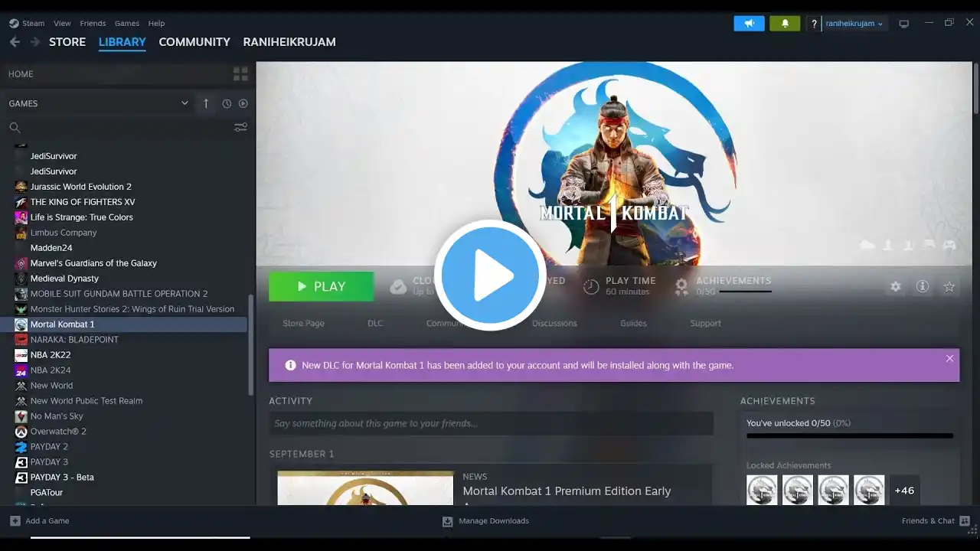Image resolution: width=980 pixels, height=551 pixels.
Task: Click the game list scrollbar
Action: click(250, 345)
